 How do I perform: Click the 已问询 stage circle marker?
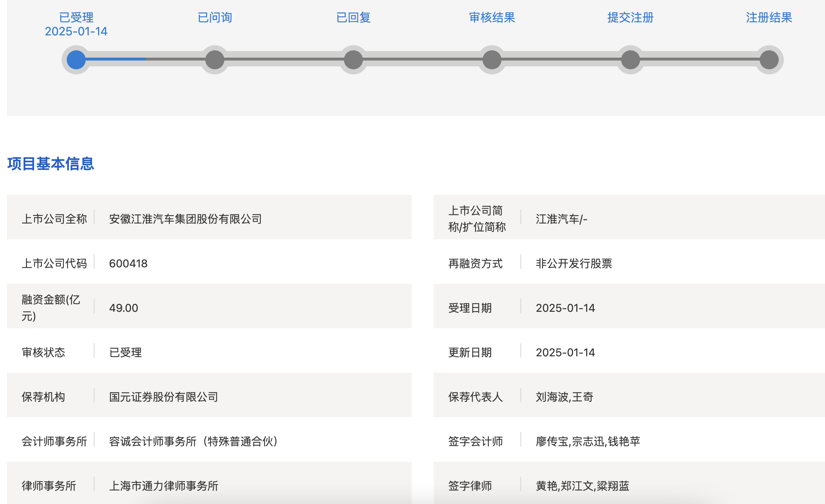tap(215, 60)
